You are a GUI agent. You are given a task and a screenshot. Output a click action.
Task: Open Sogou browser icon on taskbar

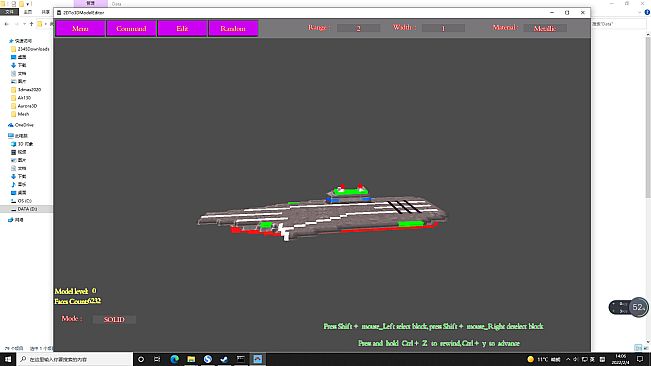208,359
